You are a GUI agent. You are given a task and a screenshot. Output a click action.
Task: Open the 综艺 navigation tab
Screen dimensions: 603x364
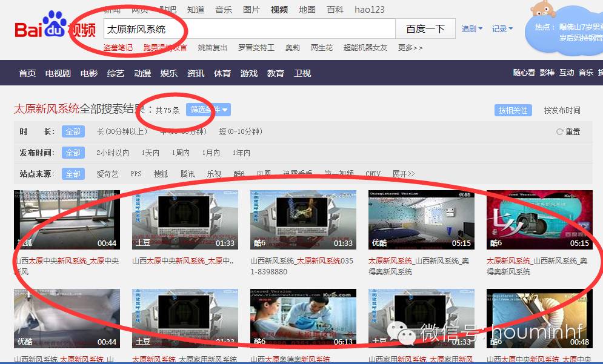coord(116,73)
